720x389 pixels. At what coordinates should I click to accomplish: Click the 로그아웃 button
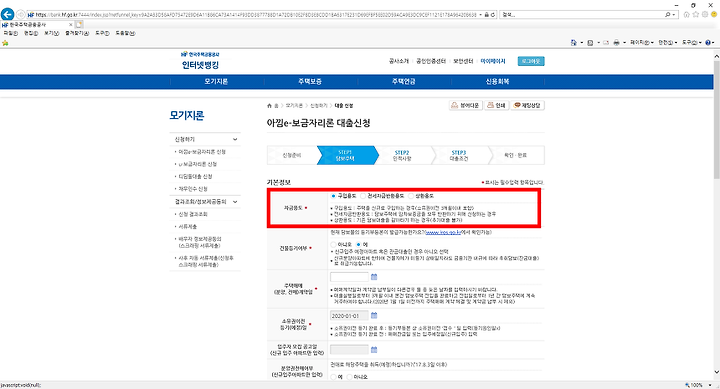click(x=531, y=61)
